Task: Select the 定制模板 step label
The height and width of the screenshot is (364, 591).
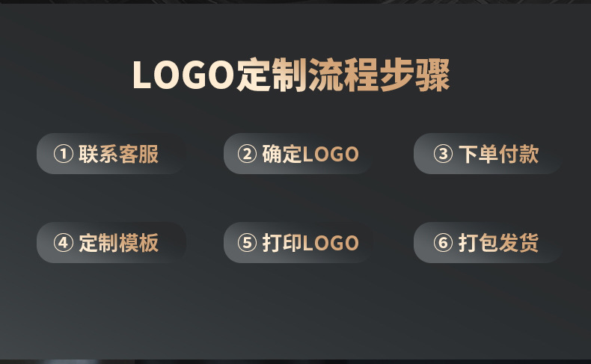Action: pyautogui.click(x=119, y=243)
